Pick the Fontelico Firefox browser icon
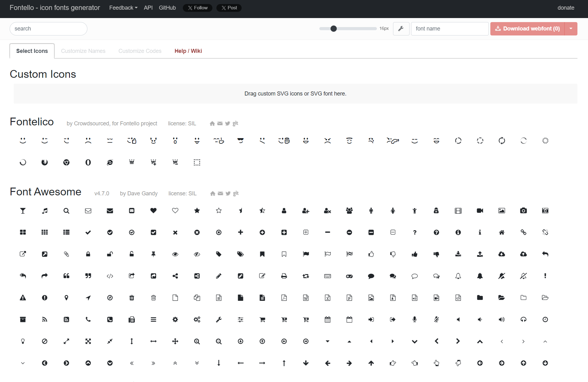This screenshot has width=588, height=382. coord(45,162)
